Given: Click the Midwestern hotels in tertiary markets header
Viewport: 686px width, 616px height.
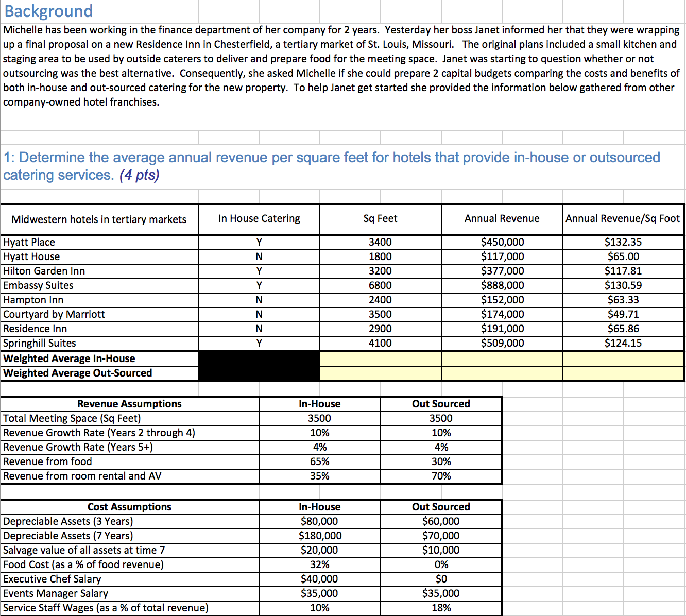Looking at the screenshot, I should (99, 219).
